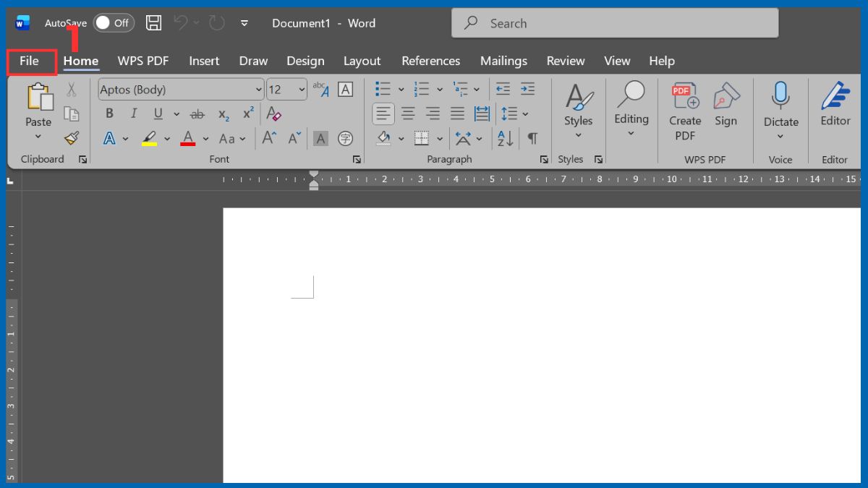Toggle italic formatting
The height and width of the screenshot is (488, 868).
[x=134, y=114]
